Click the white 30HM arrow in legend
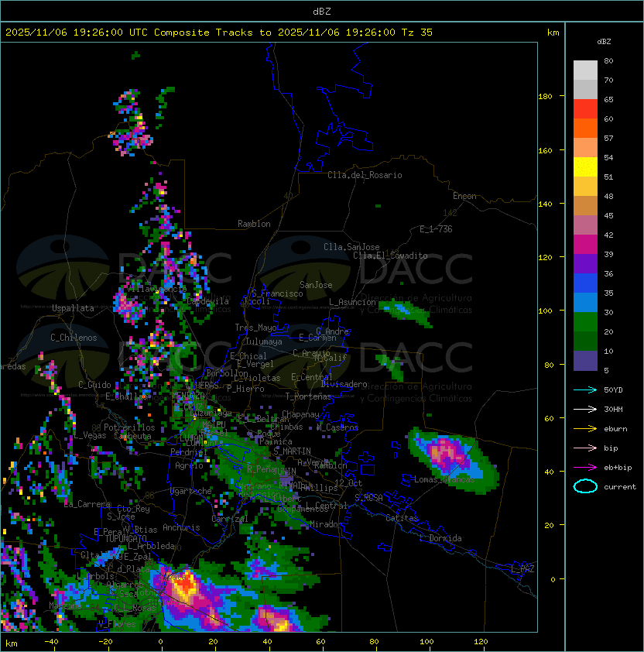Viewport: 644px width, 652px height. pos(585,410)
